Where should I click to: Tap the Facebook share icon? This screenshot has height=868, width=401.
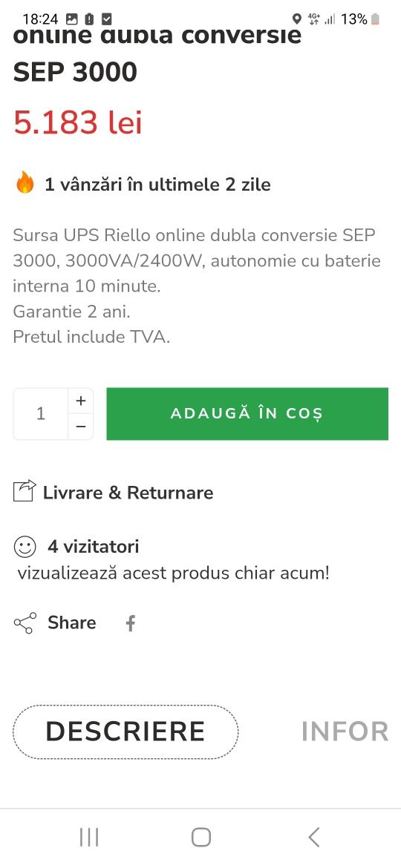tap(130, 623)
